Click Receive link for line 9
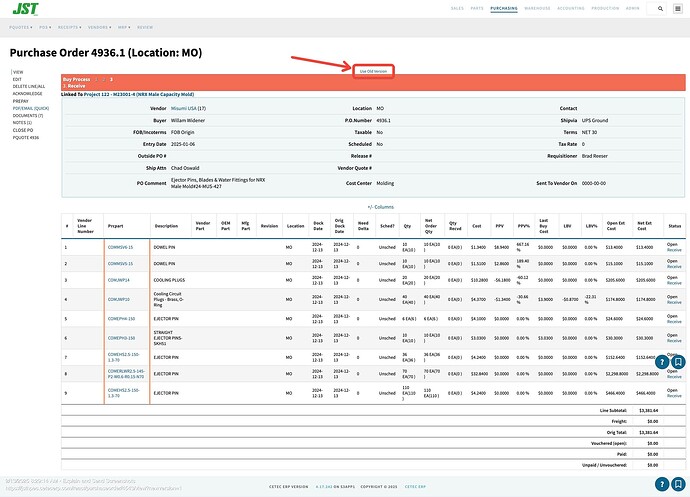690x497 pixels. [674, 396]
